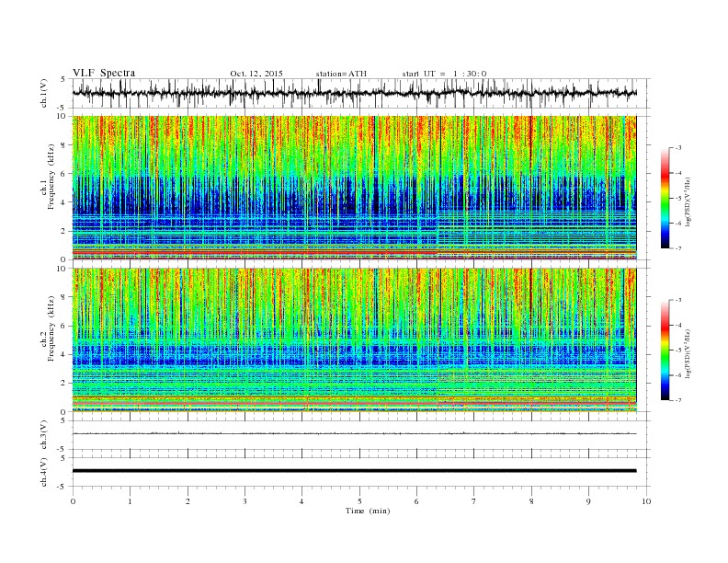Image resolution: width=728 pixels, height=563 pixels.
Task: Click the "ch.4(V)" axis label
Action: click(44, 472)
